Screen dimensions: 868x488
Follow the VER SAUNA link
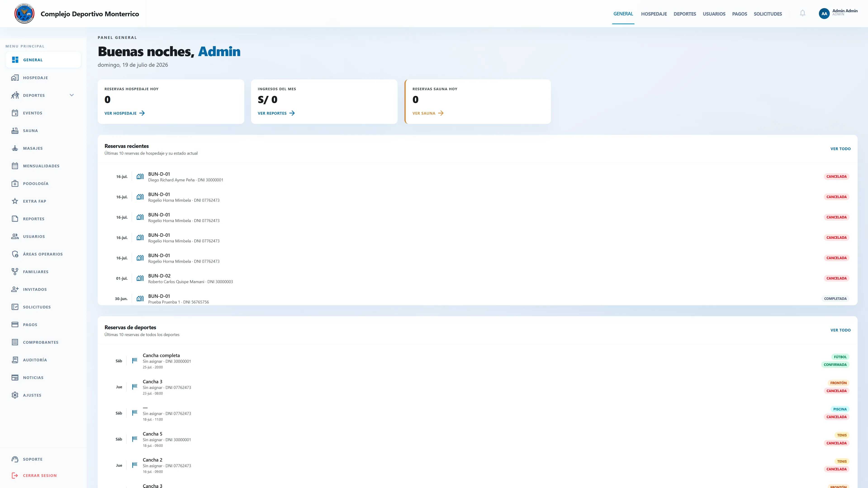[x=428, y=113]
